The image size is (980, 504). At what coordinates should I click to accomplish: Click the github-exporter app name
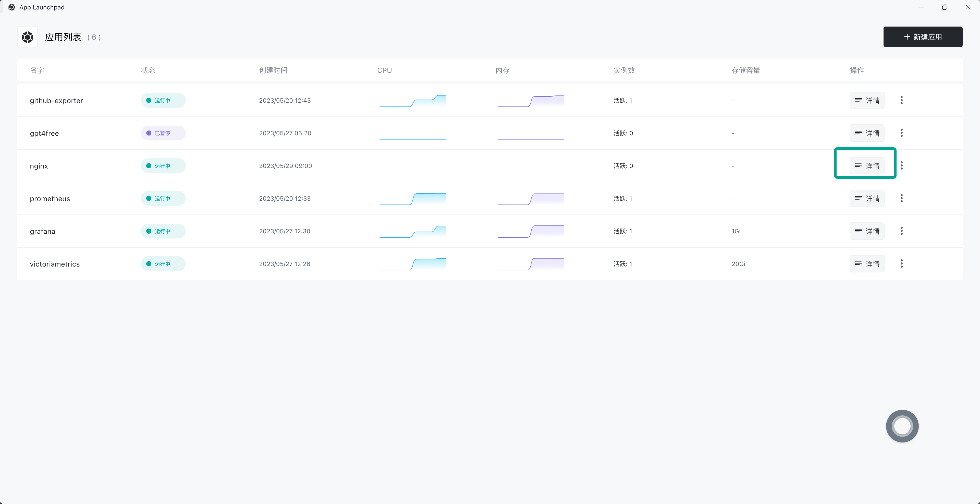click(x=56, y=101)
